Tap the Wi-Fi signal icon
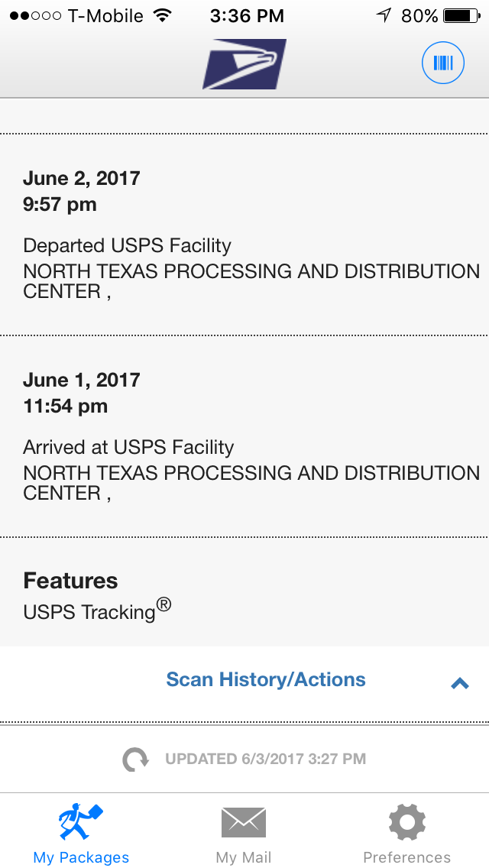489x868 pixels. [x=162, y=15]
